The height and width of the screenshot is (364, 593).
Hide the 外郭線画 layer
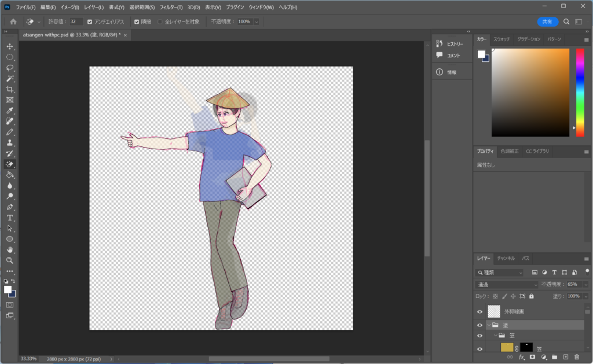pyautogui.click(x=479, y=312)
